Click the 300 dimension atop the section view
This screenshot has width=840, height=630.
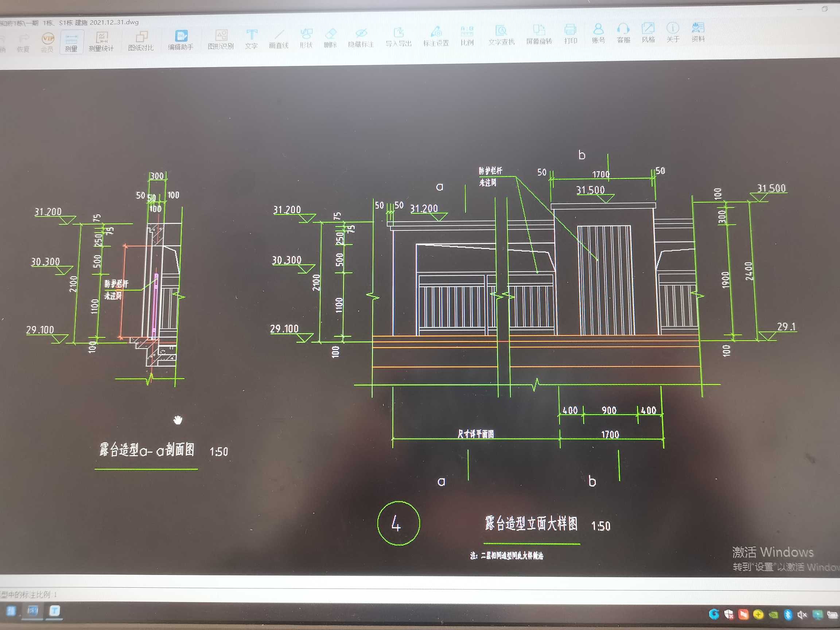(157, 176)
